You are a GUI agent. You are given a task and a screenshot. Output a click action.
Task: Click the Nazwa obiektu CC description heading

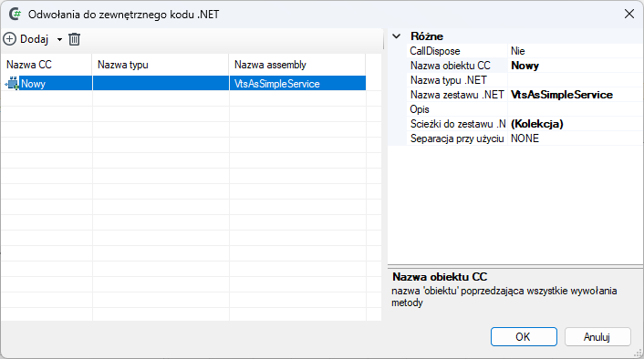[x=440, y=277]
